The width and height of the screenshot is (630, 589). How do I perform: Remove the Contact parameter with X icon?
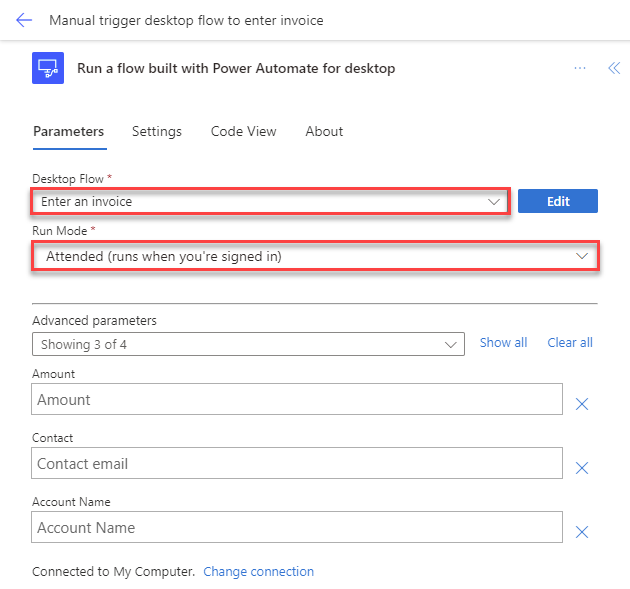click(581, 468)
